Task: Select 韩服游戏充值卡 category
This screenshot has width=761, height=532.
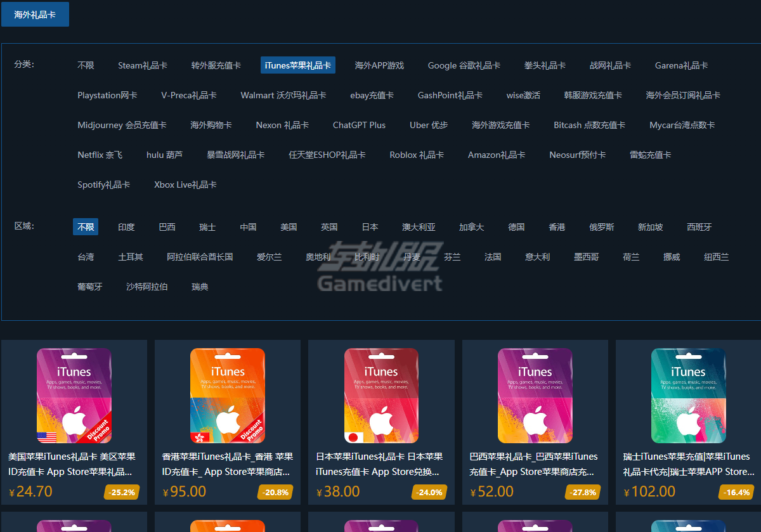Action: point(593,95)
